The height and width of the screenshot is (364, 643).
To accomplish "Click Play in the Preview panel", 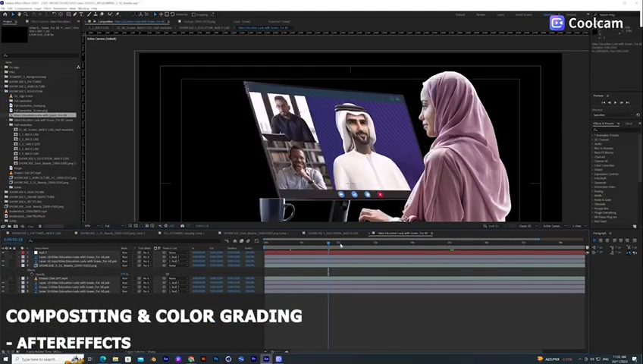I will tap(615, 102).
